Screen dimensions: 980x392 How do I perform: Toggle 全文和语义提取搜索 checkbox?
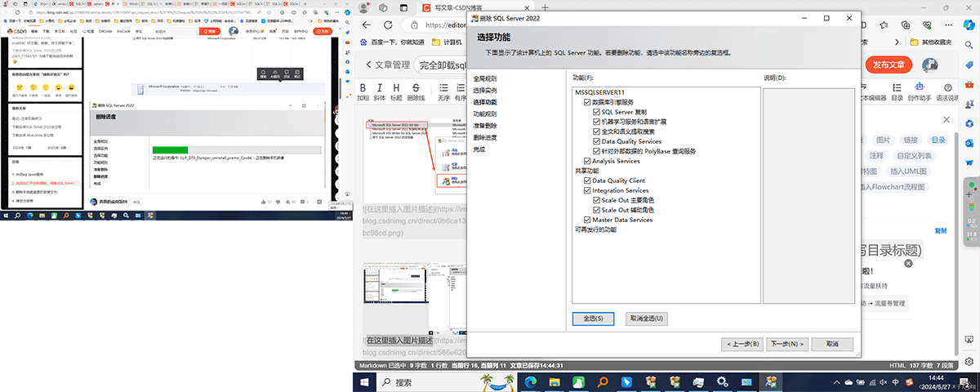pos(596,131)
